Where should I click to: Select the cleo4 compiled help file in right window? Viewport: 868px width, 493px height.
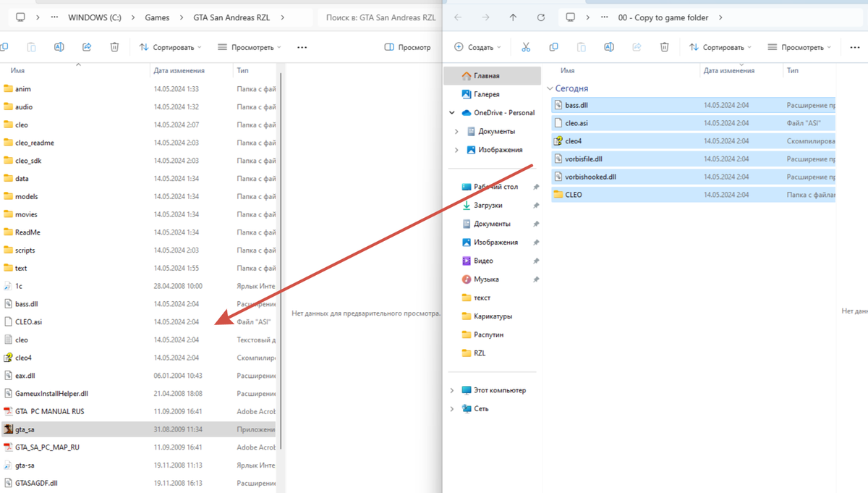(x=693, y=141)
